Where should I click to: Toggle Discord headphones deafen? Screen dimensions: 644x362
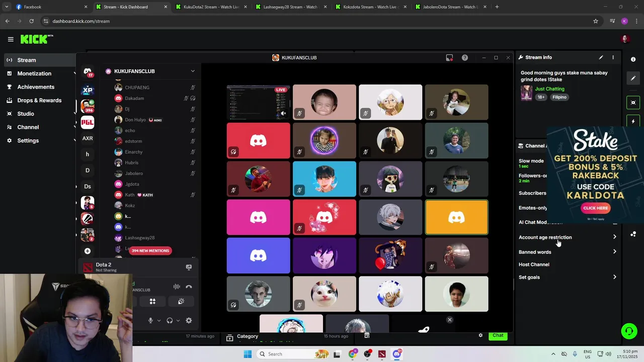click(x=170, y=321)
